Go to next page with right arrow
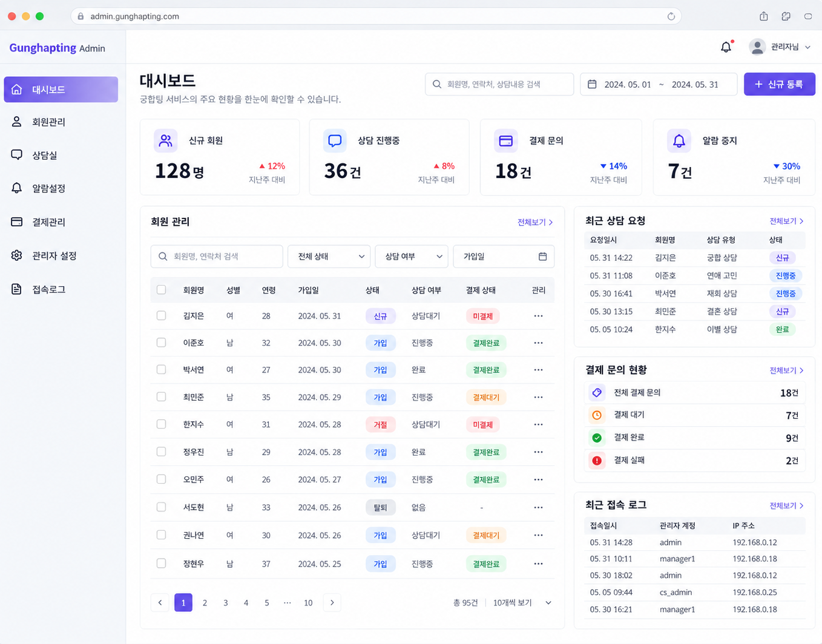Image resolution: width=822 pixels, height=644 pixels. click(x=332, y=602)
